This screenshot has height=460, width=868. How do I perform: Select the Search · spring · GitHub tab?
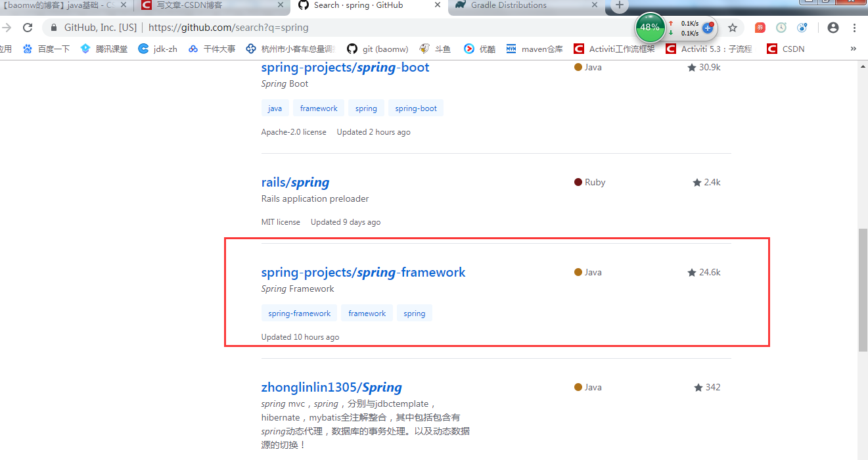369,5
